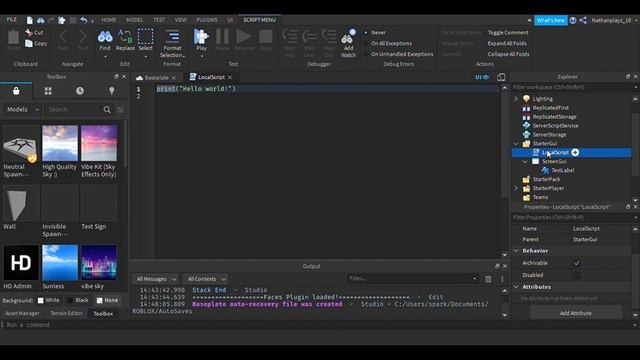Viewport: 640px width, 360px height.
Task: Click the new file icon in quick toolbar
Action: pos(30,20)
